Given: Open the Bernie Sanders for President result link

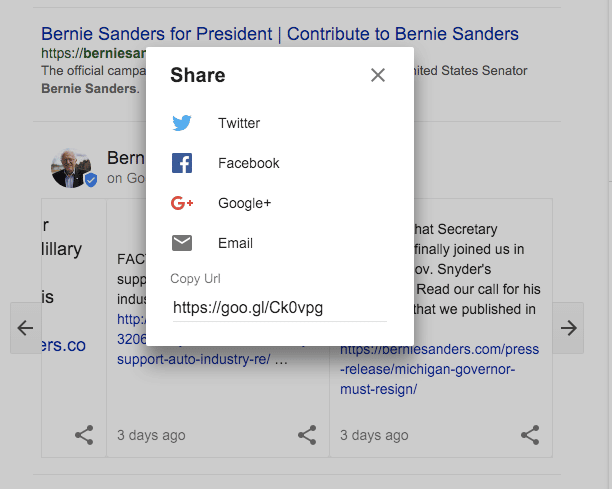Looking at the screenshot, I should pos(280,34).
